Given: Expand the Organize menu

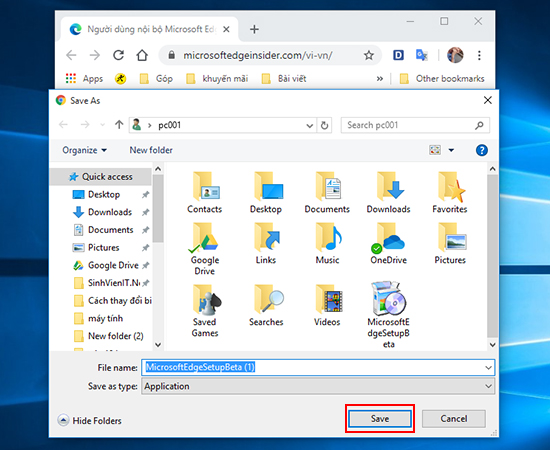Looking at the screenshot, I should (x=85, y=150).
